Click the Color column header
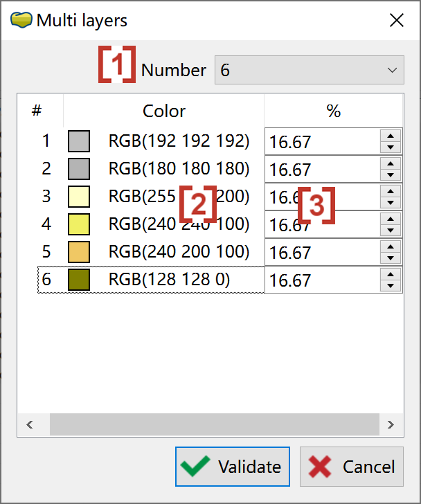Screen dimensions: 421x504 [x=164, y=111]
